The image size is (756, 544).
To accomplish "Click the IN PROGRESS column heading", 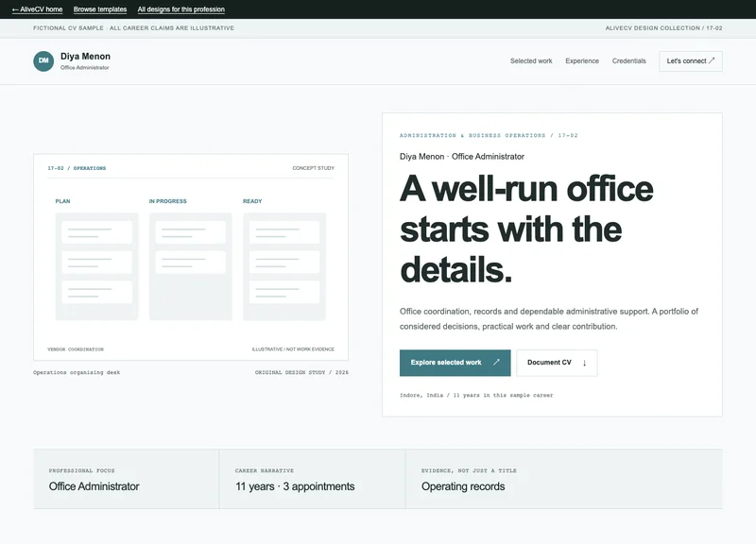I will pyautogui.click(x=168, y=201).
